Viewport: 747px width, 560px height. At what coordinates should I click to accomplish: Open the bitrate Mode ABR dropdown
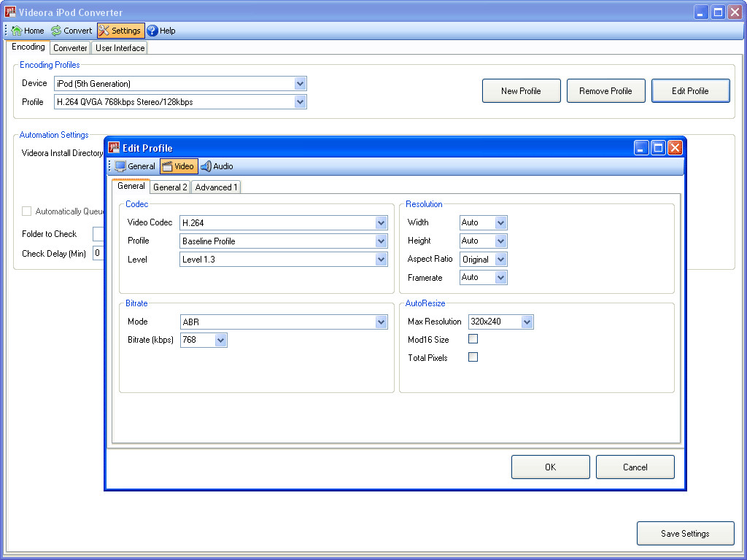point(381,322)
